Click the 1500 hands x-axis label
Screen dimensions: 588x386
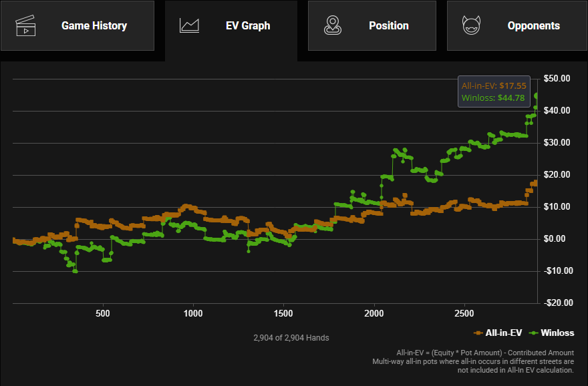(283, 313)
